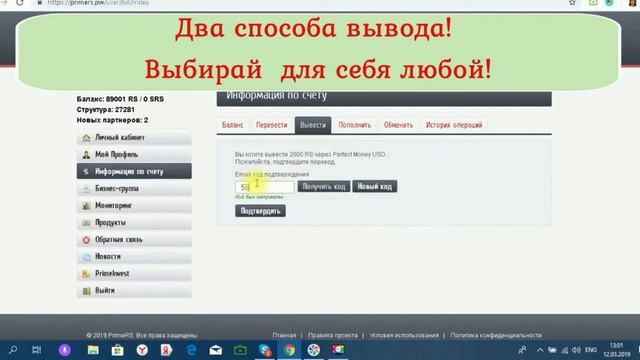Click the Обратная связь lifebuoy icon

tap(86, 240)
